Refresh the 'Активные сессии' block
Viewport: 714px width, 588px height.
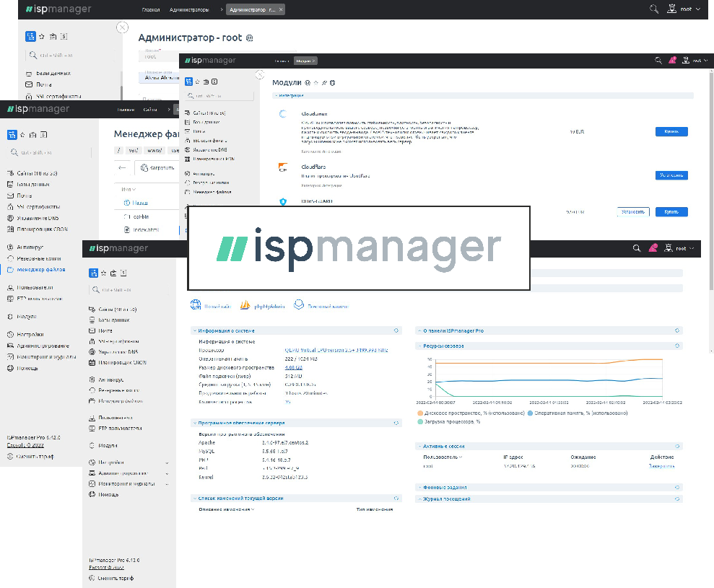(x=677, y=446)
